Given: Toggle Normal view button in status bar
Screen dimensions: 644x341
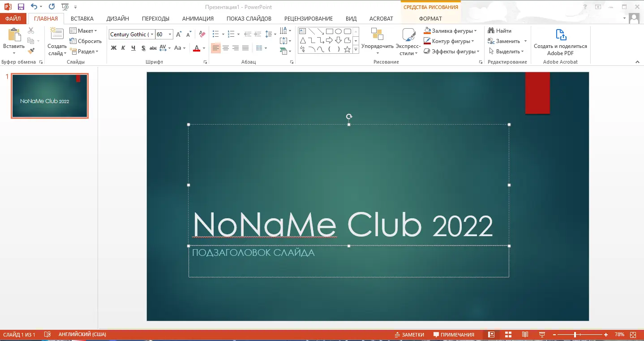Looking at the screenshot, I should [x=491, y=334].
